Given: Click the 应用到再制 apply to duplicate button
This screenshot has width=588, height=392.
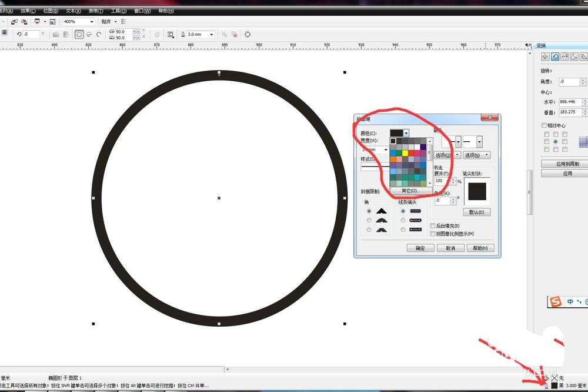Looking at the screenshot, I should [564, 164].
